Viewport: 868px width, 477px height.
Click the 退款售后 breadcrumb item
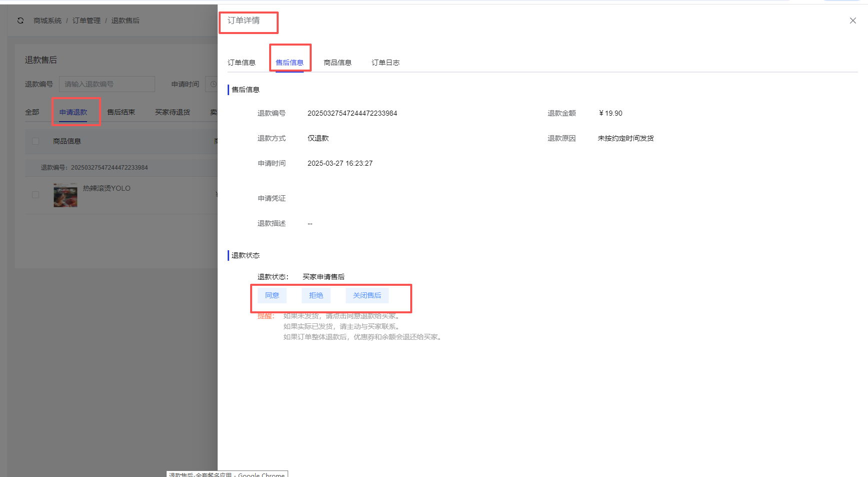(x=126, y=21)
